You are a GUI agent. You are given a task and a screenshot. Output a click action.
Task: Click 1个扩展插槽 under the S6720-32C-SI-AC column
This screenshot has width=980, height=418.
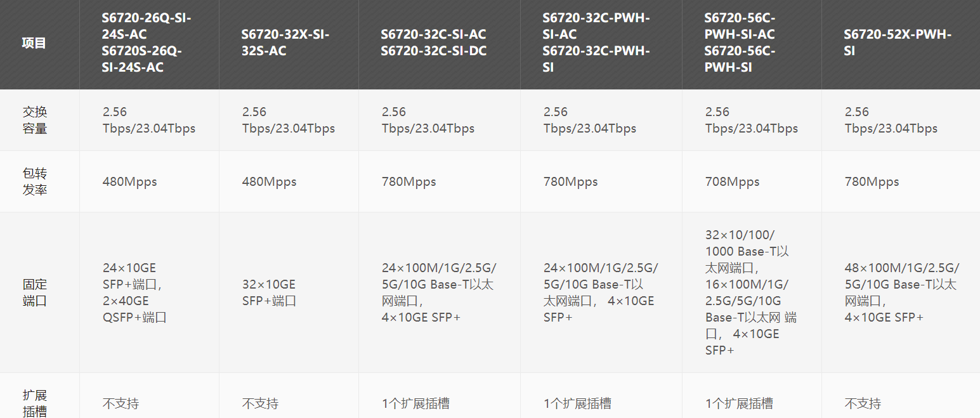pyautogui.click(x=415, y=403)
